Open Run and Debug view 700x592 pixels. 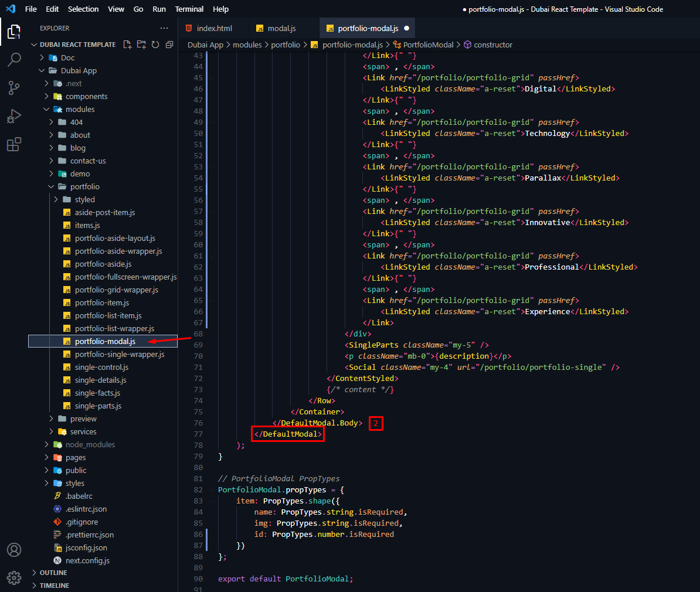14,116
